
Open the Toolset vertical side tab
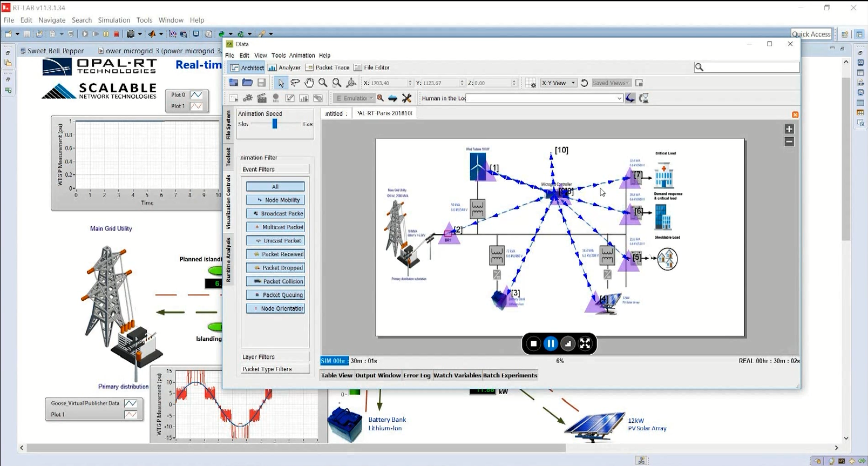point(228,156)
